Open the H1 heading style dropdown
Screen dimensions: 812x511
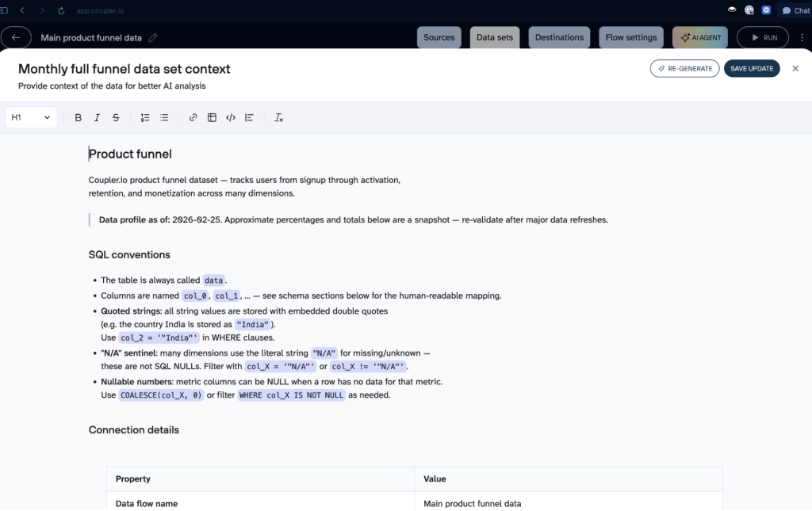(31, 117)
